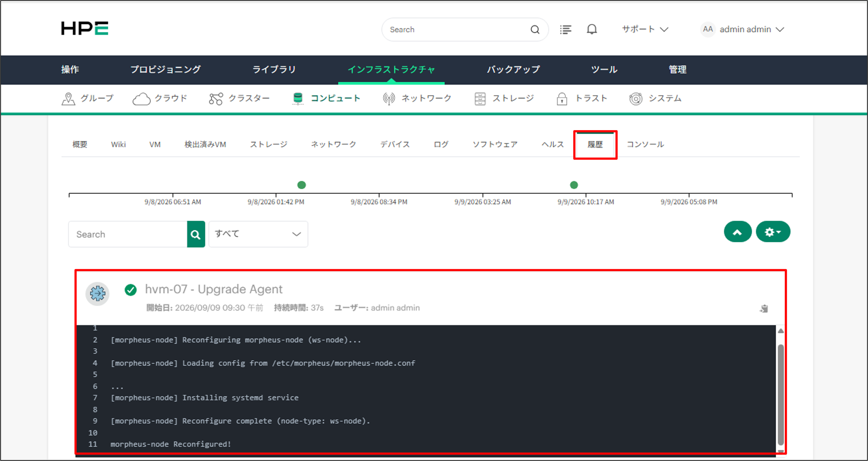Screen dimensions: 868x461
Task: Switch to the Wiki tab
Action: pyautogui.click(x=118, y=144)
